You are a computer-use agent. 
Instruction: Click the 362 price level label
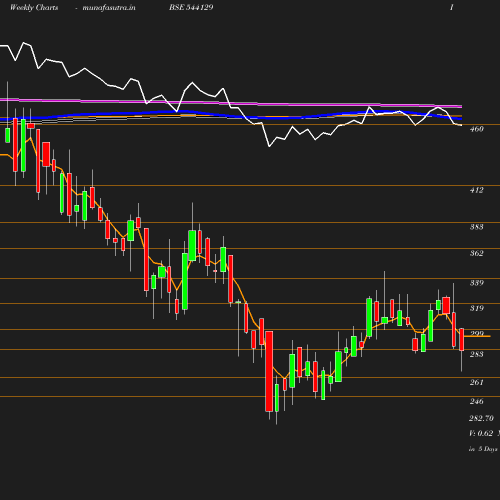tap(477, 253)
